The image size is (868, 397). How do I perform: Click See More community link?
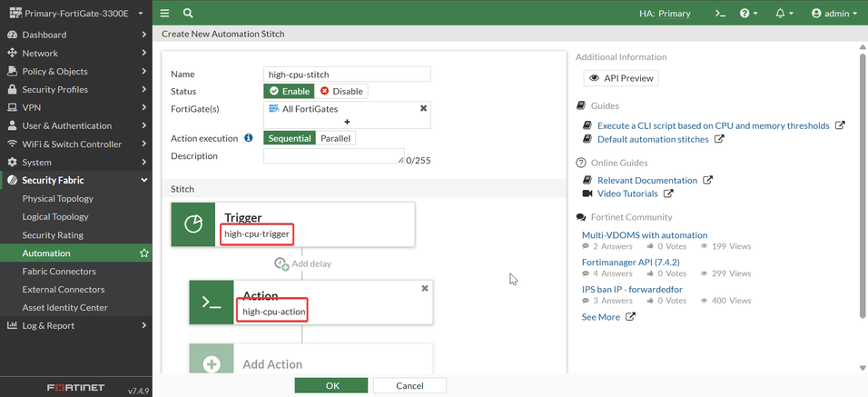click(601, 317)
